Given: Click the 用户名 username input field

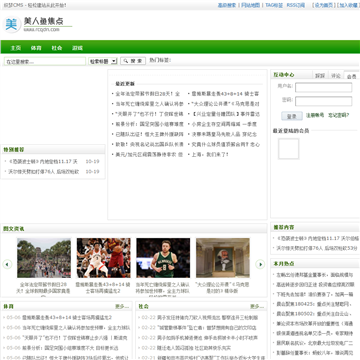Looking at the screenshot, I should point(323,87).
